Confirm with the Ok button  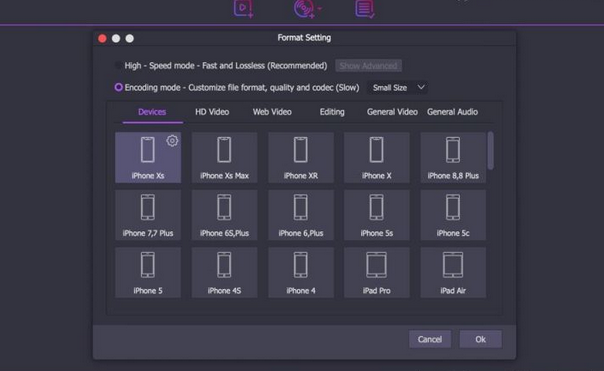coord(480,339)
